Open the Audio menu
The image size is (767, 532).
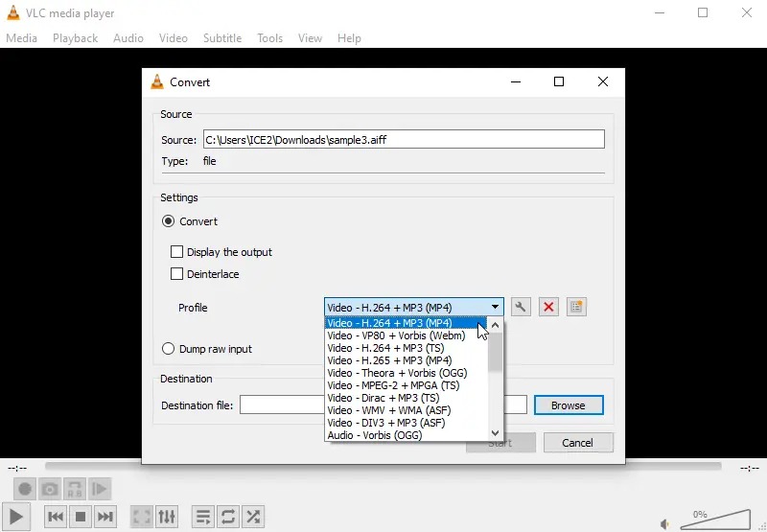coord(128,38)
